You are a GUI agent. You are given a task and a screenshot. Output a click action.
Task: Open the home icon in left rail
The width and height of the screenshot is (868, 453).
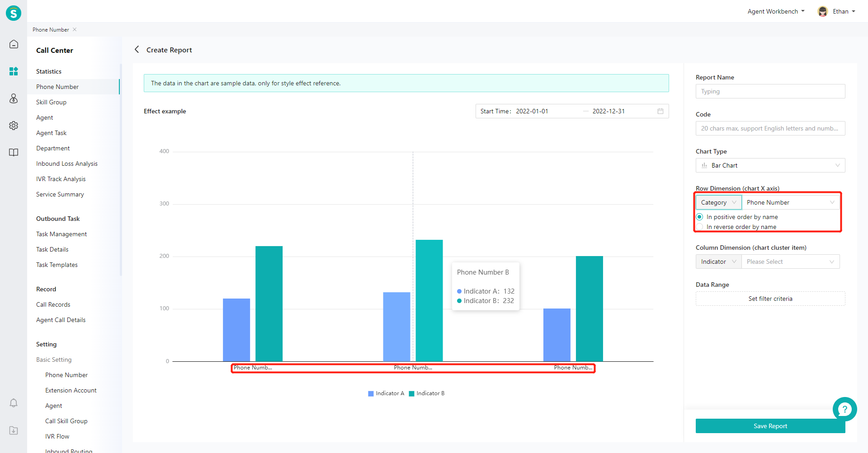pos(14,44)
